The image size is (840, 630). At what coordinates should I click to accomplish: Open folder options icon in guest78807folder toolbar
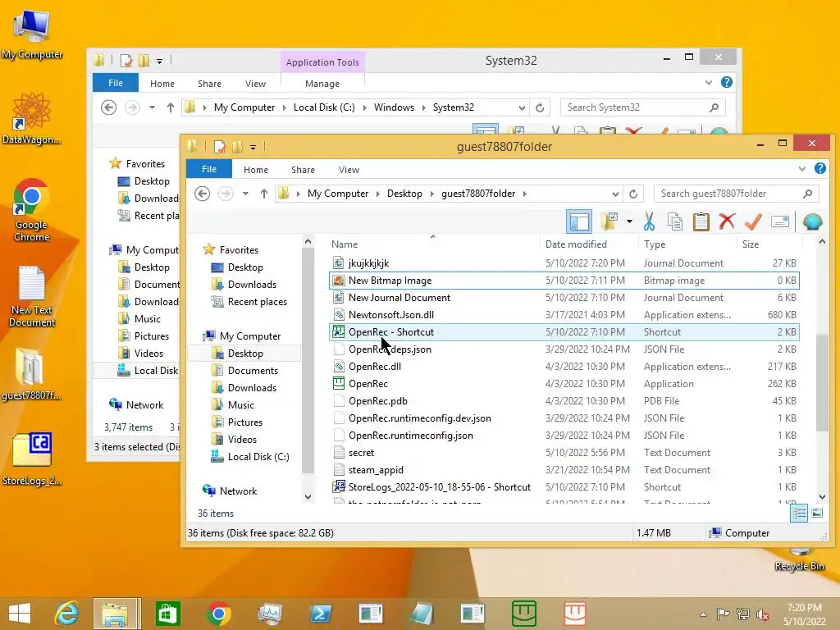(x=609, y=221)
